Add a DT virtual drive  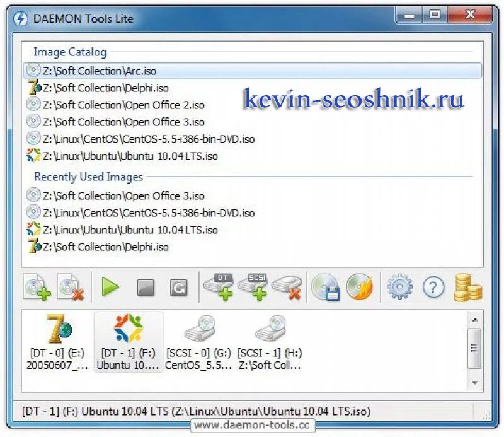[219, 287]
